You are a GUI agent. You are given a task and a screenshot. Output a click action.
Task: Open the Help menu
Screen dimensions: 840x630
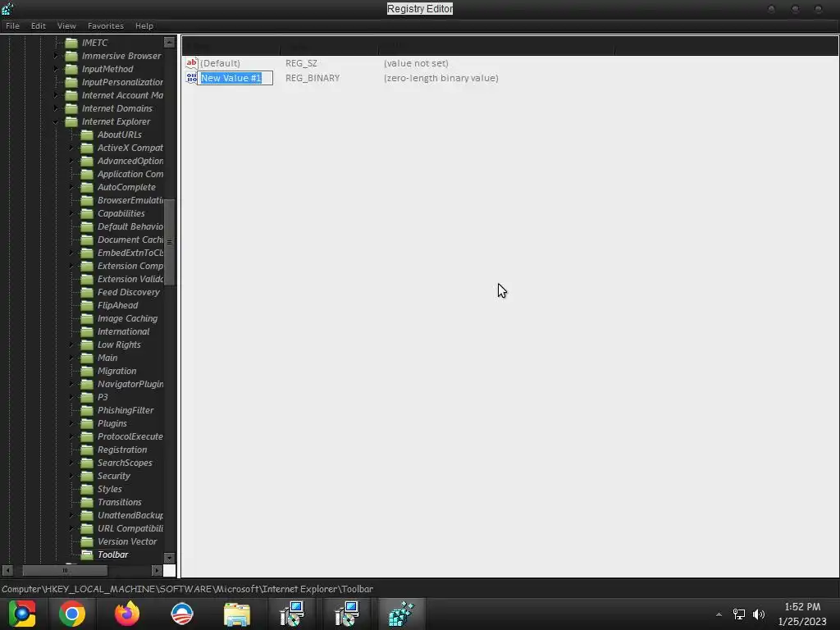pos(144,25)
